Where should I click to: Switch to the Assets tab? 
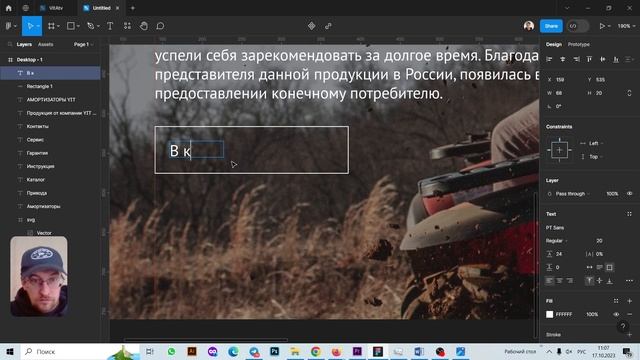click(45, 44)
